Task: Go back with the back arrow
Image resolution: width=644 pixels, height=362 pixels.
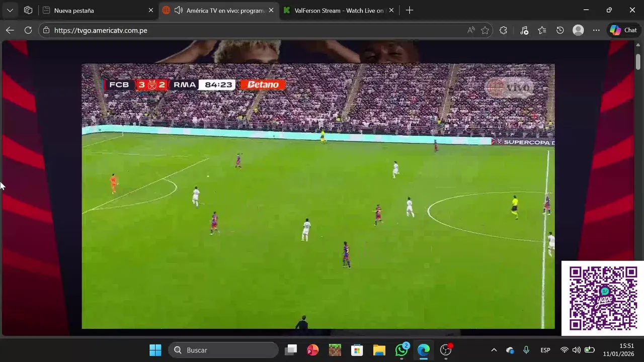Action: tap(10, 30)
